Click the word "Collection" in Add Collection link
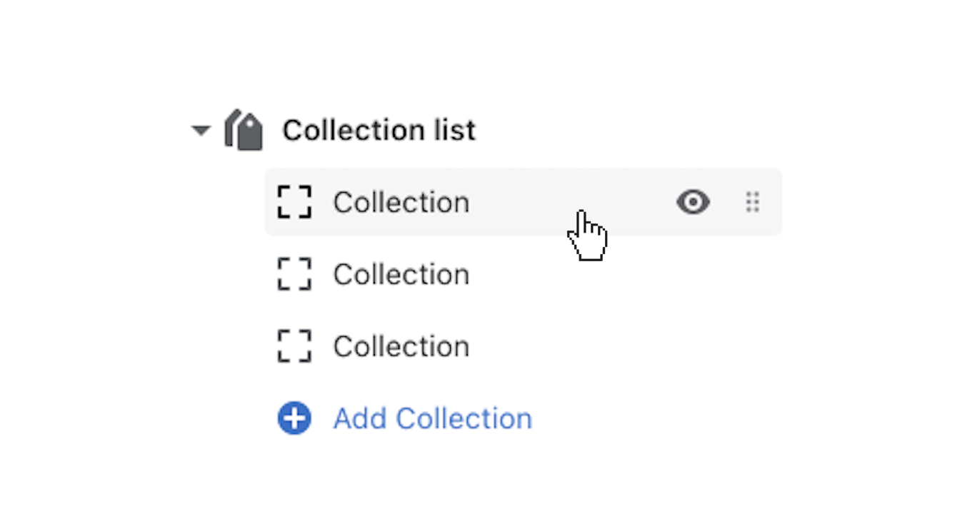The width and height of the screenshot is (980, 531). (x=464, y=419)
